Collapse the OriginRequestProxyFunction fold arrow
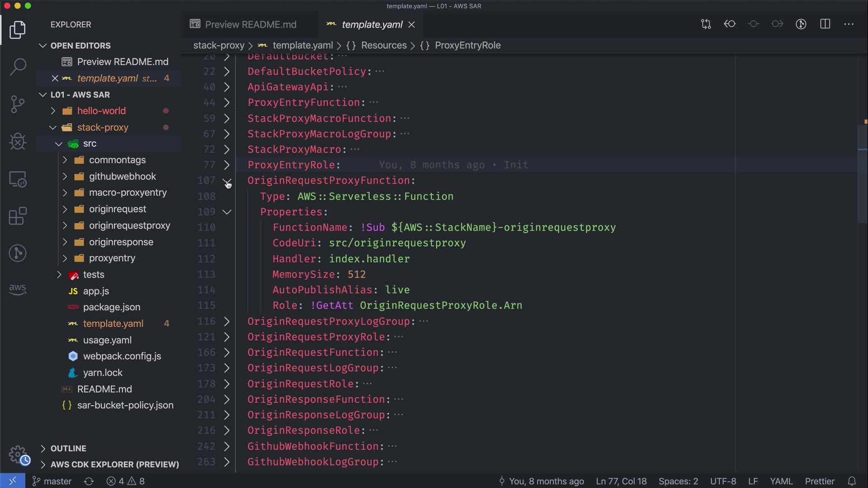This screenshot has height=488, width=868. pos(227,181)
